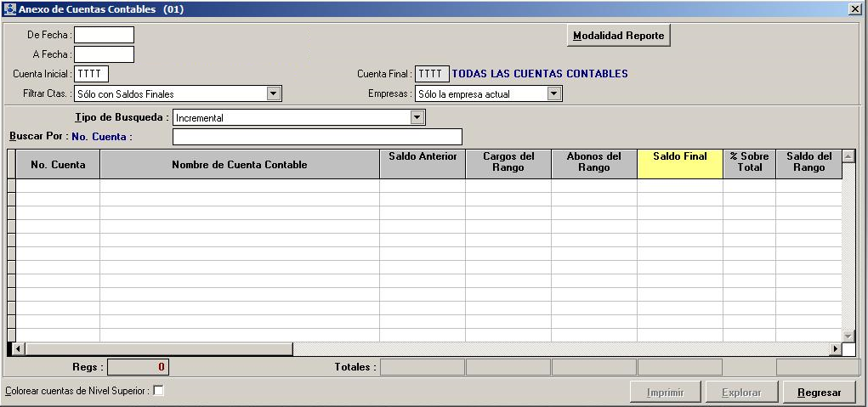Select the Cuenta Final text field

[x=432, y=74]
